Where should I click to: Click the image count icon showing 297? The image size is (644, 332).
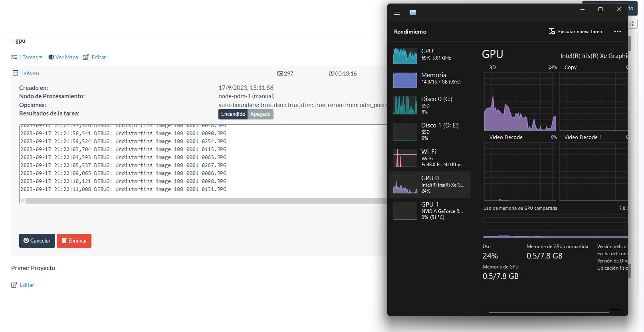click(x=280, y=74)
